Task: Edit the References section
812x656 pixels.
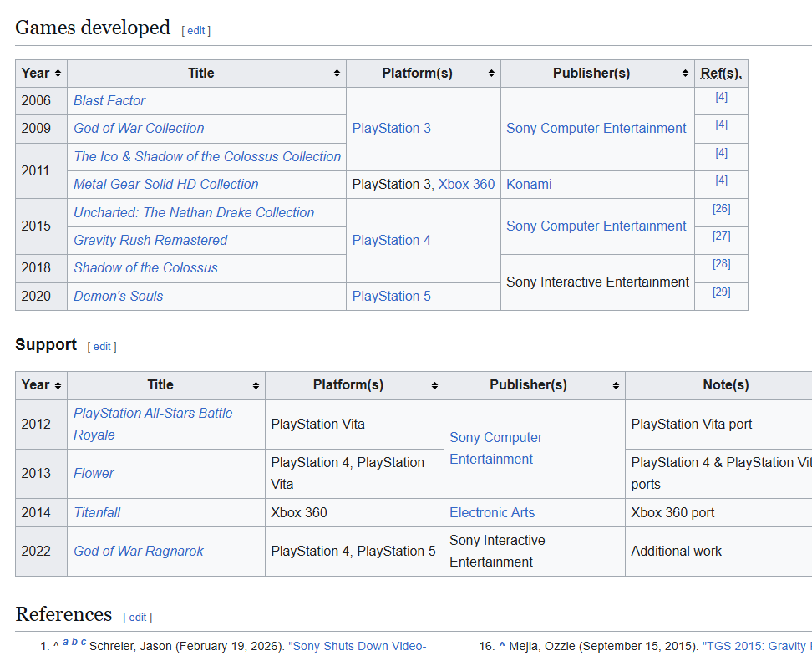Action: click(x=137, y=617)
